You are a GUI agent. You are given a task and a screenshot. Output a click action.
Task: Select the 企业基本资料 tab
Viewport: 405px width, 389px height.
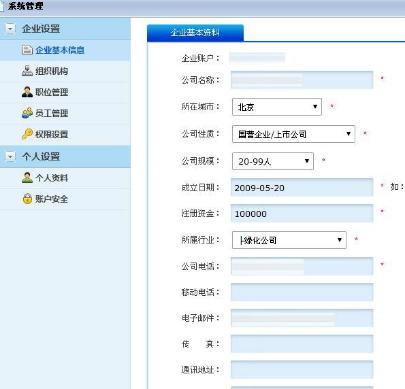pos(195,33)
